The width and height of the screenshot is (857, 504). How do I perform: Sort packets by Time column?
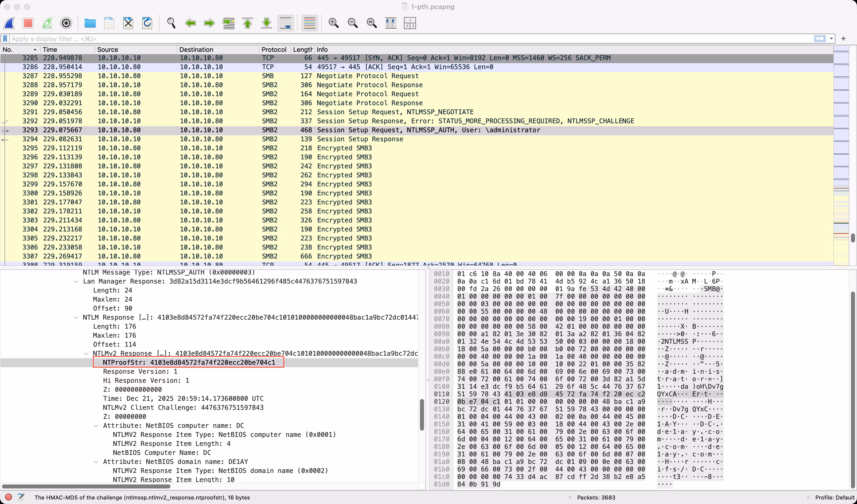coord(67,50)
